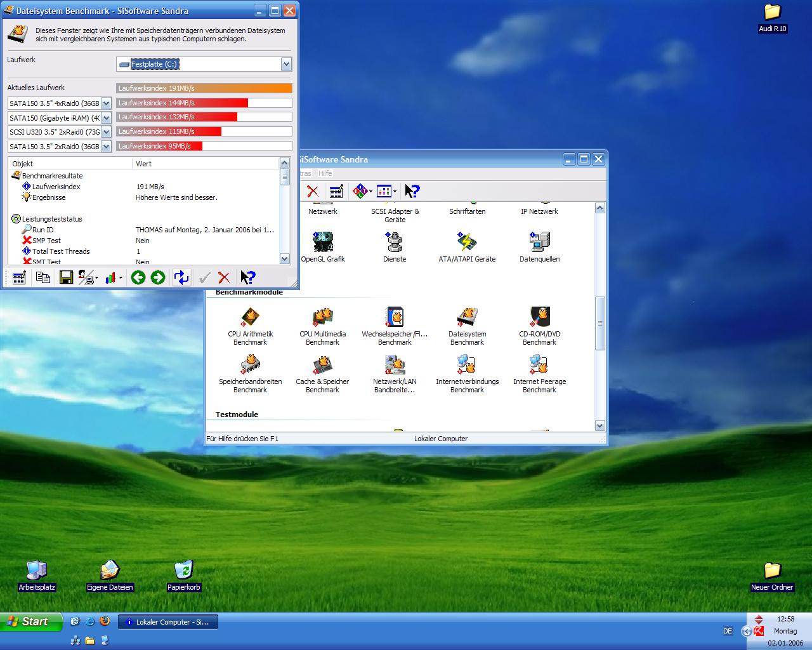
Task: Open the Speicherbandbreiten Benchmark module
Action: [x=250, y=374]
